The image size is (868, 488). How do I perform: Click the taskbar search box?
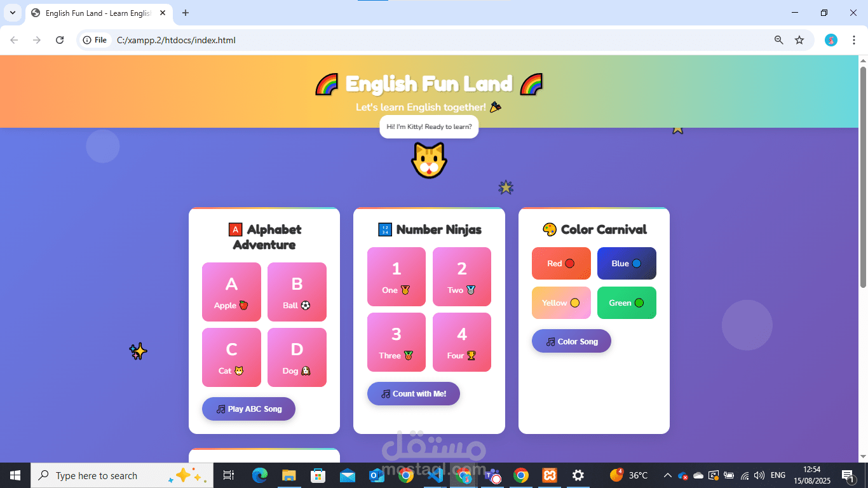121,475
